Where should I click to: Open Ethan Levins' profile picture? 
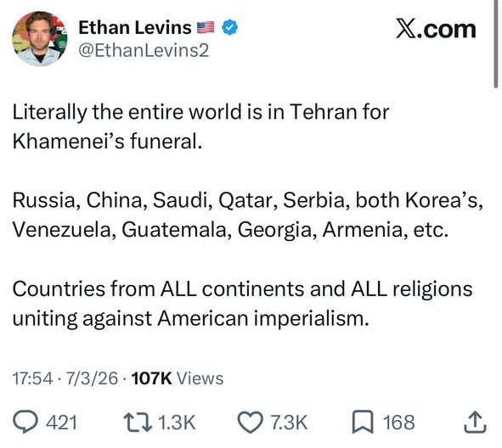pyautogui.click(x=40, y=39)
